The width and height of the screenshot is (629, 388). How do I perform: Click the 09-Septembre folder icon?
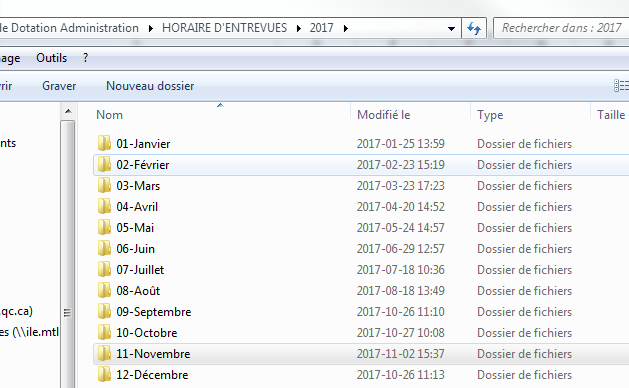pos(104,311)
